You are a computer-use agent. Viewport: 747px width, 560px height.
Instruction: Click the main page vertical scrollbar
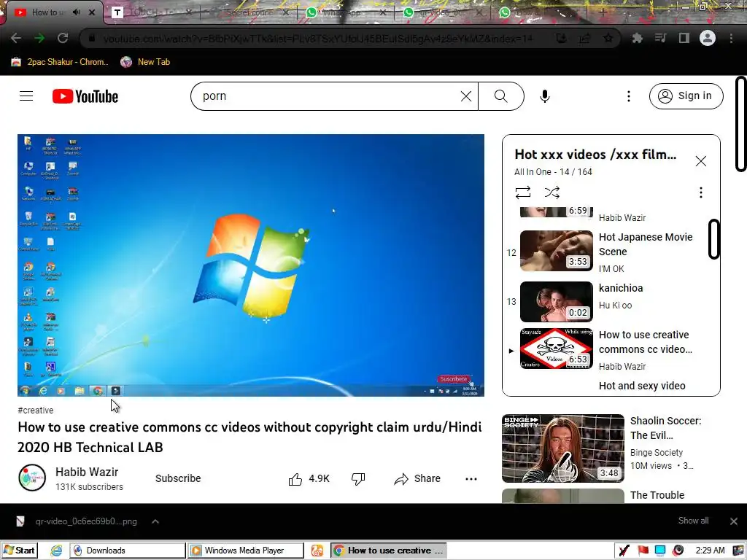(x=741, y=124)
